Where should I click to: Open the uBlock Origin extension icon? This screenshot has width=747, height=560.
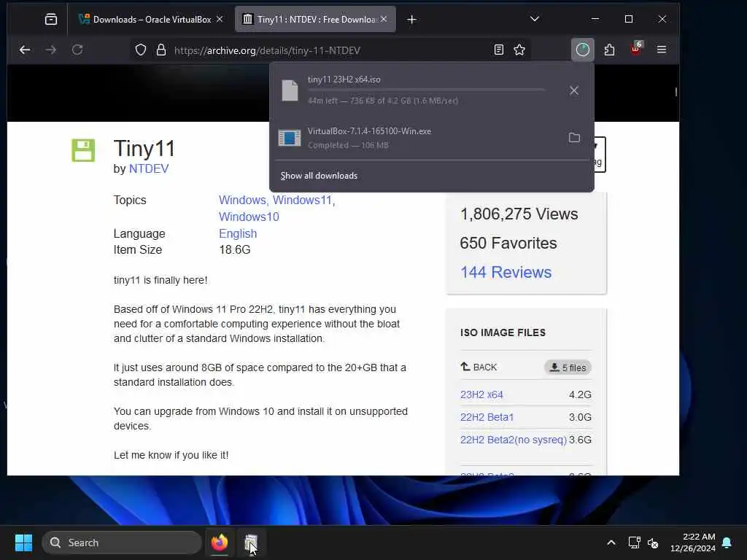pos(635,49)
